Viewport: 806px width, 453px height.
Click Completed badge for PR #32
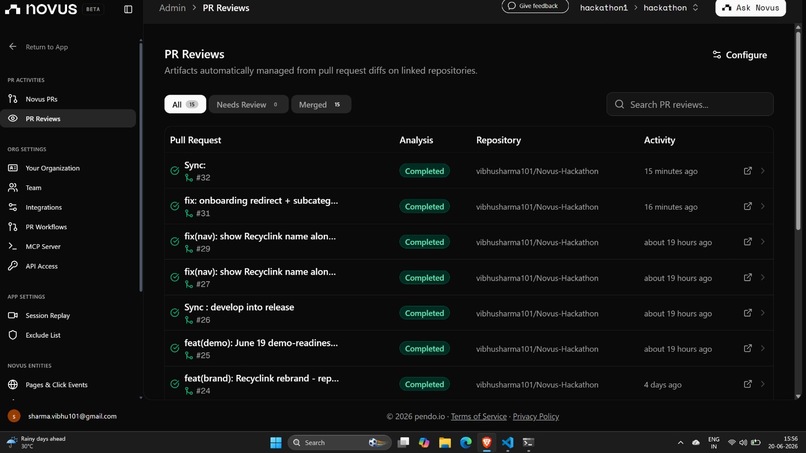[424, 171]
